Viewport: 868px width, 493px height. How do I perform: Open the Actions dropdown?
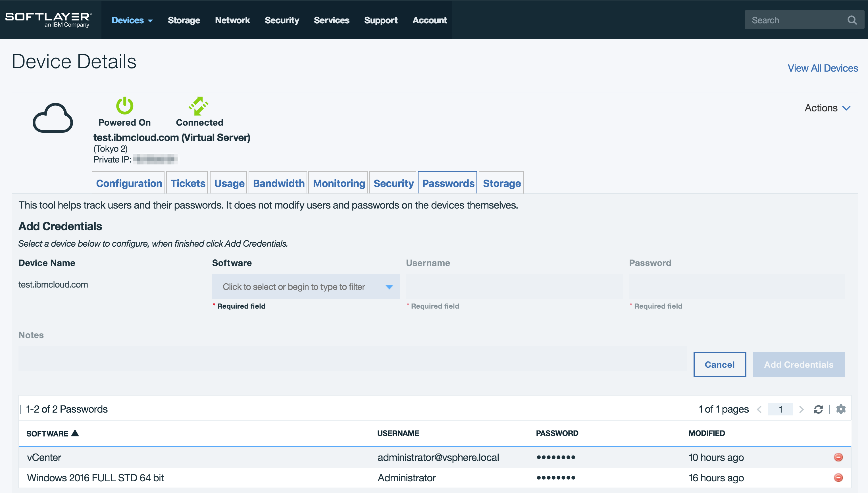pyautogui.click(x=827, y=108)
